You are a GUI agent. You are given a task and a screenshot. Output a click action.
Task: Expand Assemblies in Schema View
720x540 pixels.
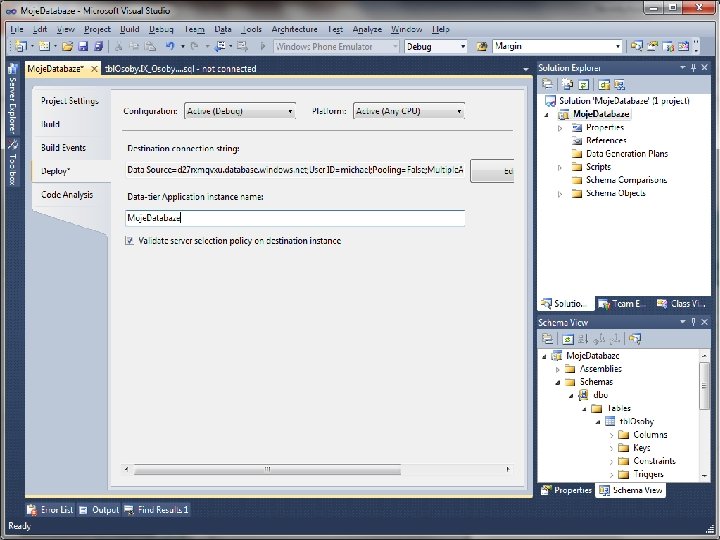pyautogui.click(x=557, y=369)
